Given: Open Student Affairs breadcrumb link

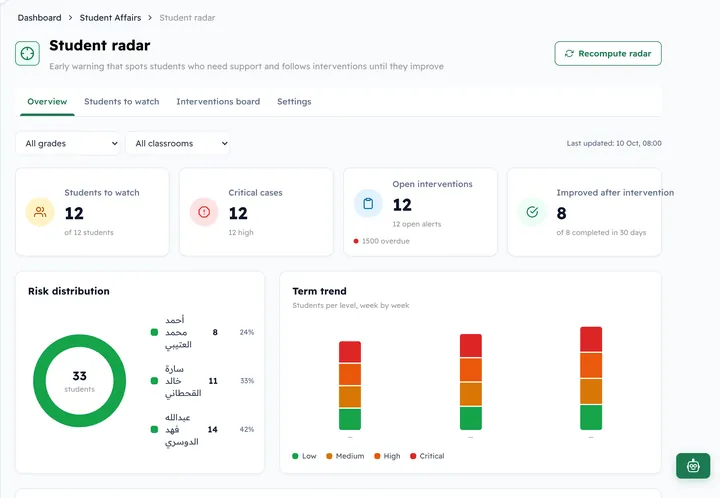Looking at the screenshot, I should click(x=110, y=18).
